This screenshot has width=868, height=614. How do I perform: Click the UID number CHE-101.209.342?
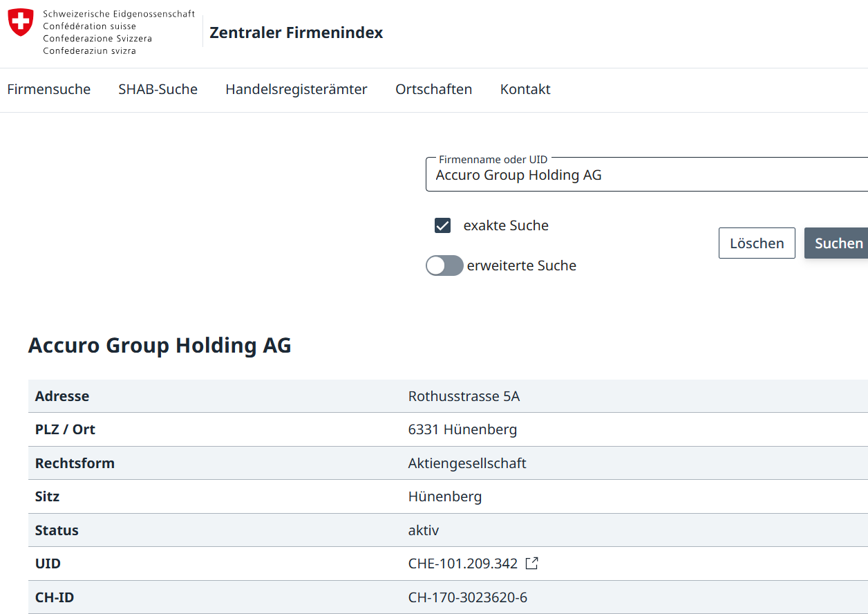(462, 564)
